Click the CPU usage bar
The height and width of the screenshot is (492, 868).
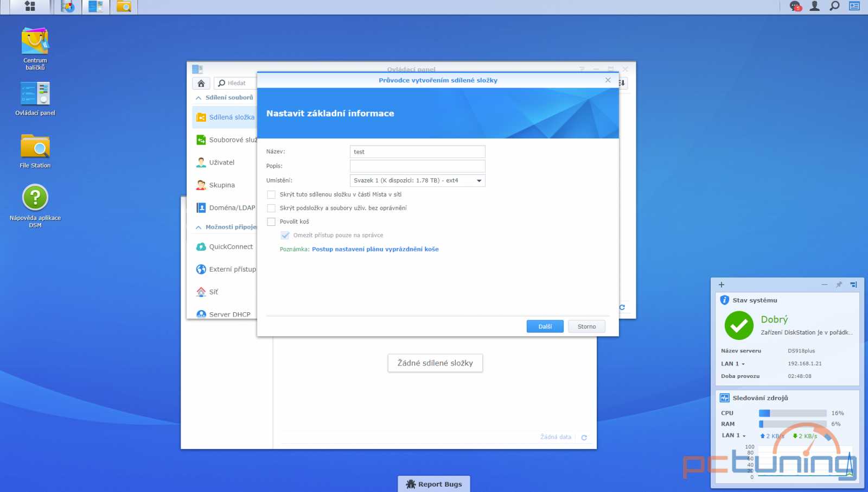click(793, 413)
